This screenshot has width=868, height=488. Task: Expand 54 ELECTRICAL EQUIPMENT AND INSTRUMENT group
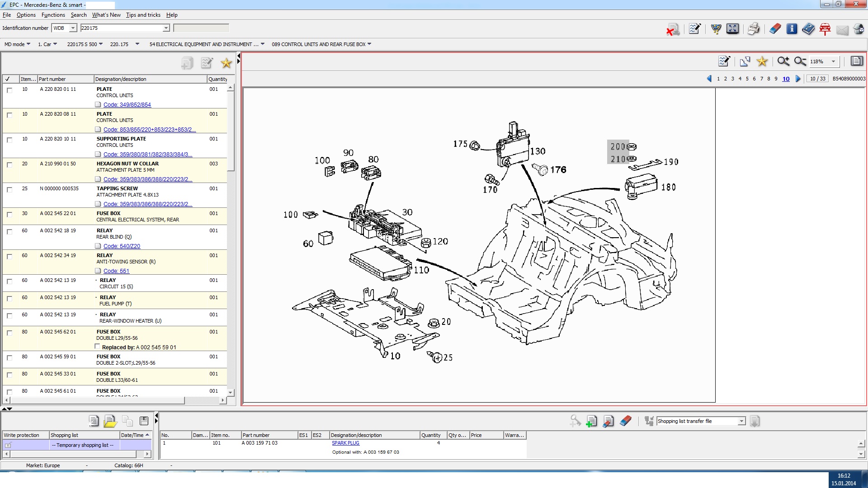[207, 44]
